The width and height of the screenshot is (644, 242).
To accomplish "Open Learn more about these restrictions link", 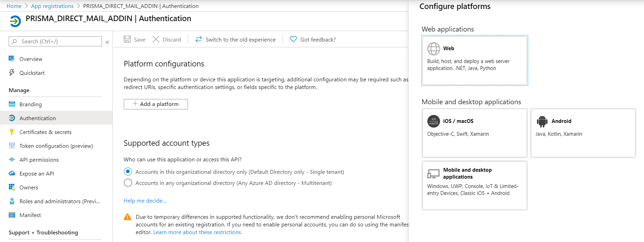I will (x=198, y=232).
